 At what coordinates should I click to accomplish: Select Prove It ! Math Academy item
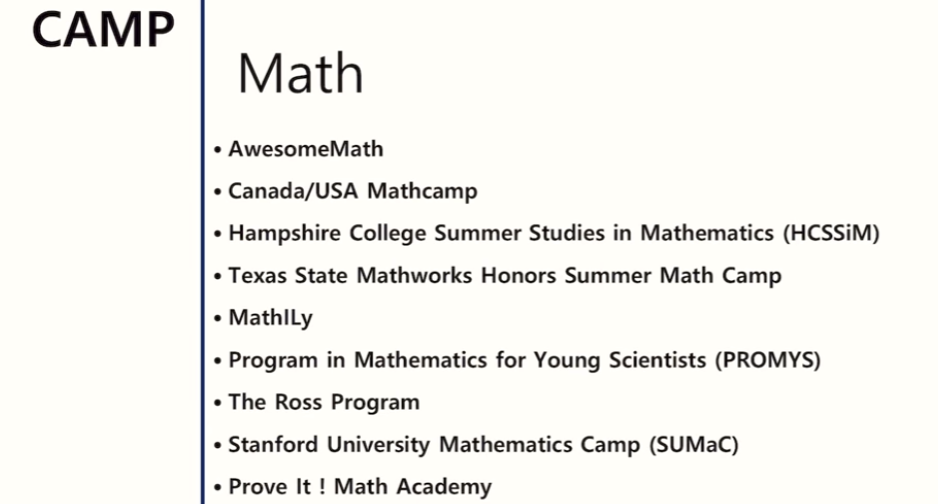360,487
